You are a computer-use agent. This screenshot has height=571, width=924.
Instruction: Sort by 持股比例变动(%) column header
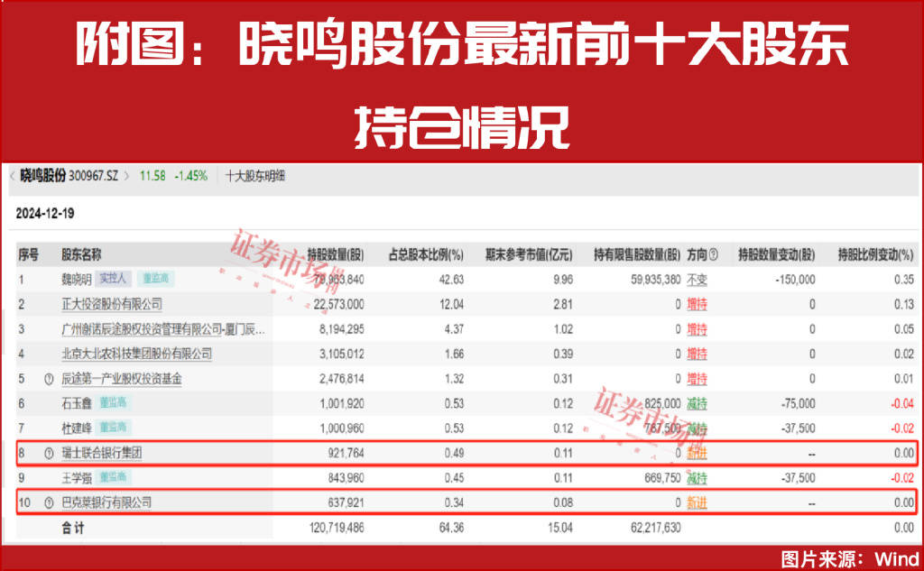[875, 254]
